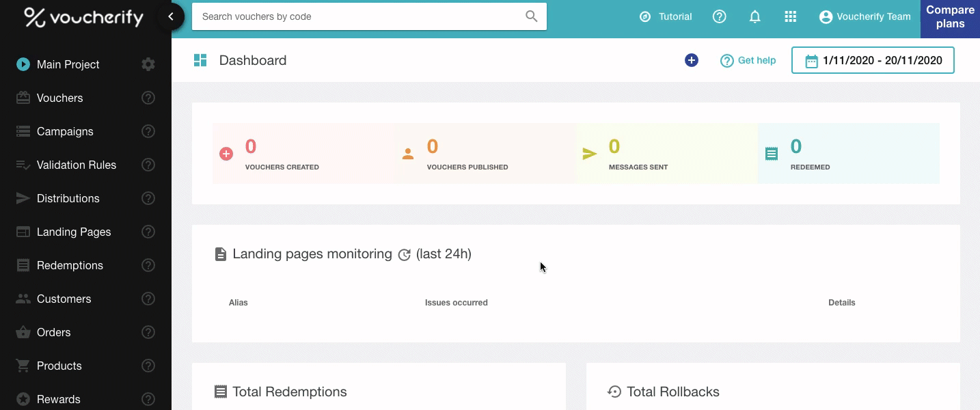Click the Total Redemptions heading

pyautogui.click(x=289, y=392)
